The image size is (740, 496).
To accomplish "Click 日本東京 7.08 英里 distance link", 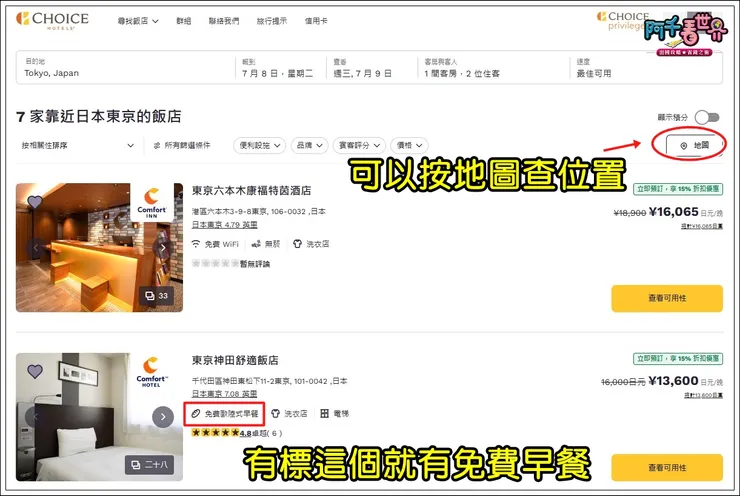I will [224, 394].
